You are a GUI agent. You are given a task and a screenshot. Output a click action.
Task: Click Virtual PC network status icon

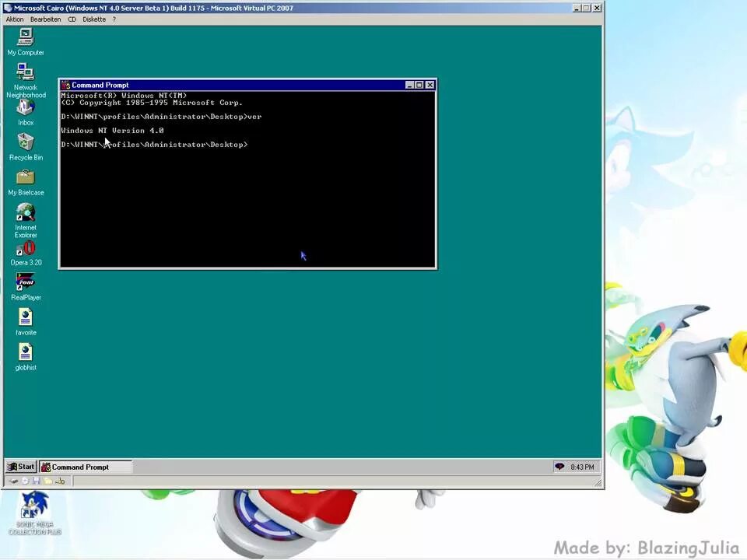click(x=60, y=481)
